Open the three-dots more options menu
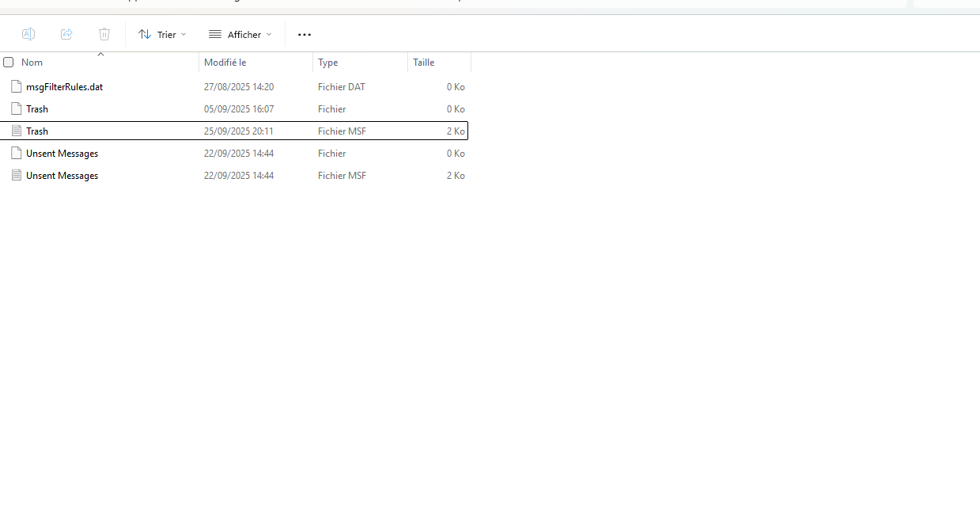 click(x=305, y=35)
